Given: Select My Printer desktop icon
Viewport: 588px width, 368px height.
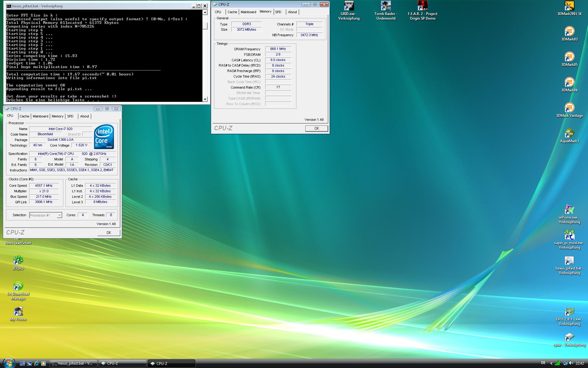Looking at the screenshot, I should tap(18, 314).
